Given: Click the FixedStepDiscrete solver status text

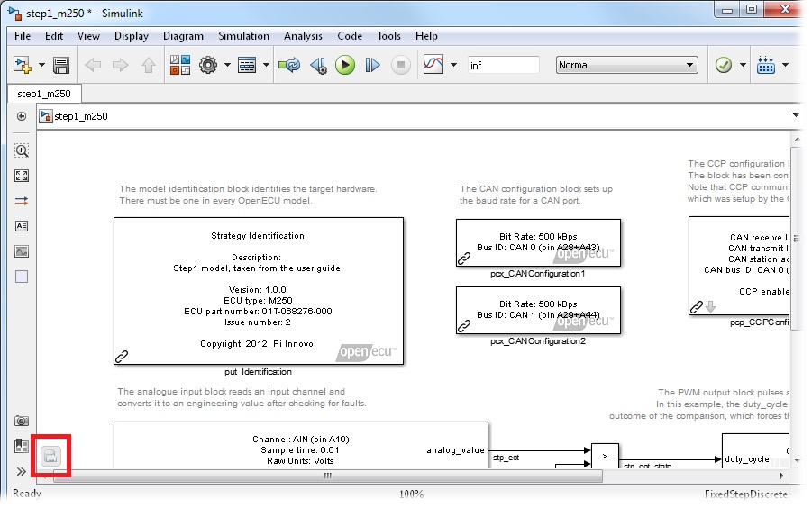Looking at the screenshot, I should pyautogui.click(x=746, y=494).
